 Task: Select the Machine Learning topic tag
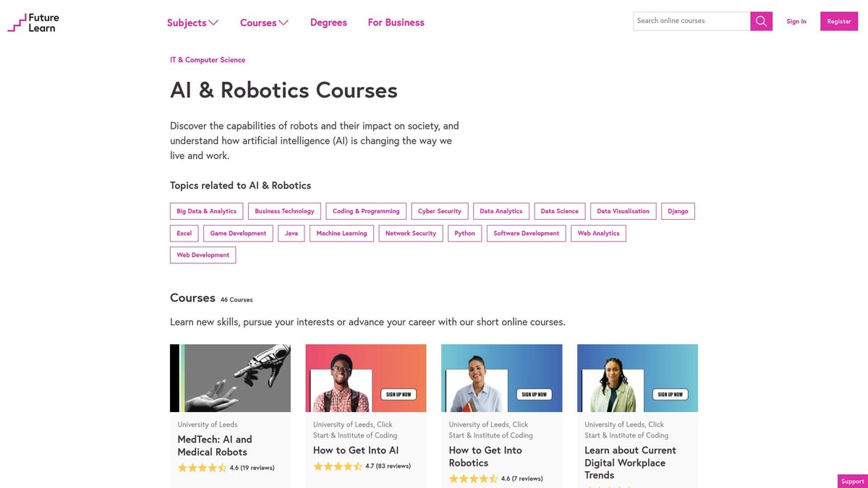[x=341, y=233]
